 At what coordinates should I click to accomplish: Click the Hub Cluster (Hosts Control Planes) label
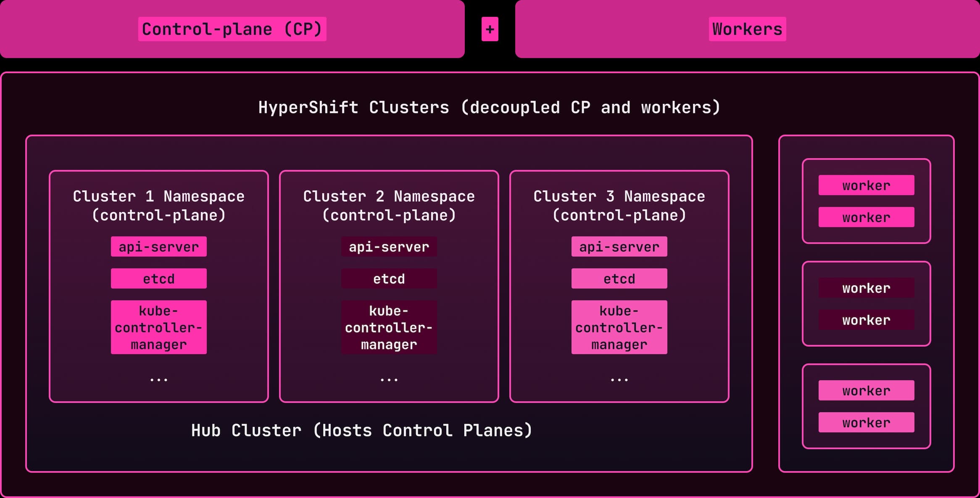pyautogui.click(x=362, y=431)
